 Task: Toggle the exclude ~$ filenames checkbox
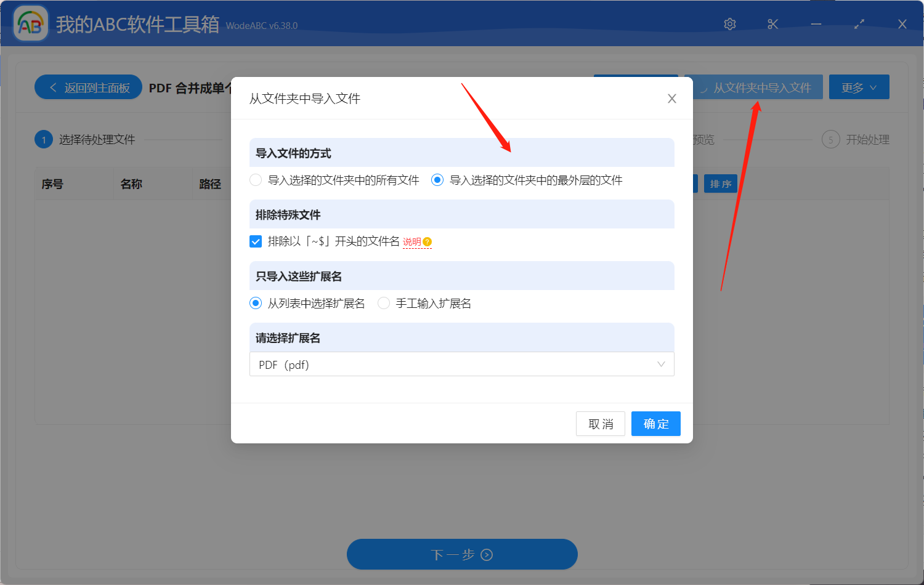(256, 241)
